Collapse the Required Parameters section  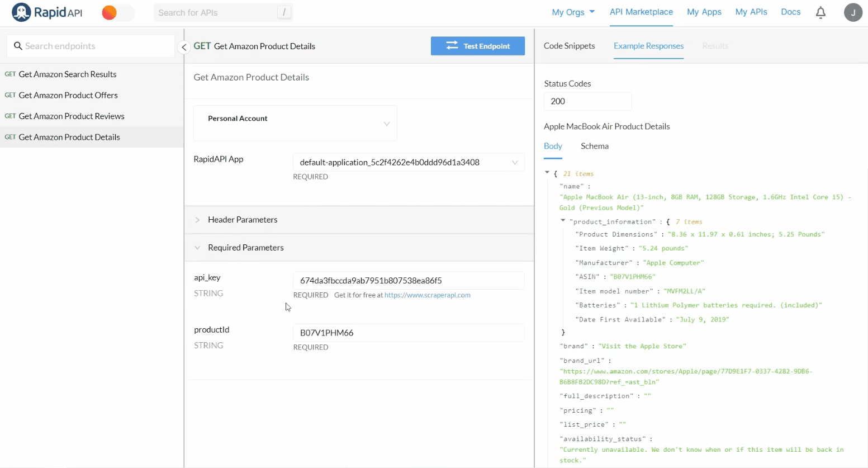359,248
